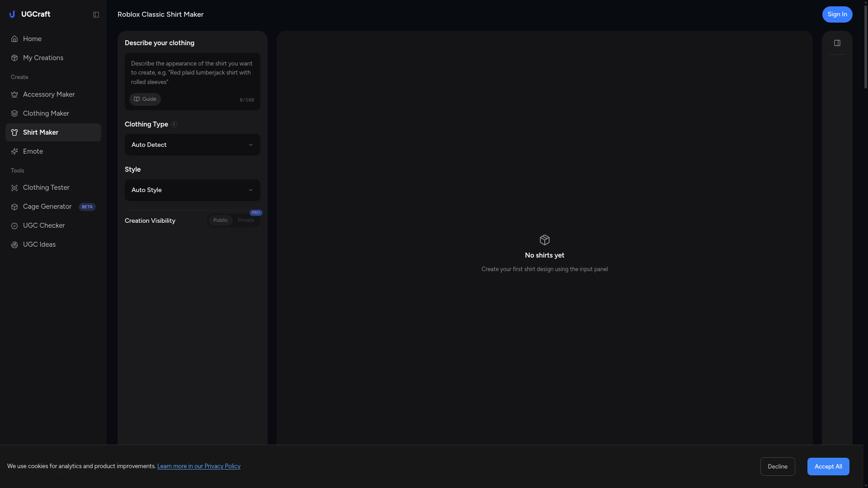Click the UGC Ideas target icon

coord(14,244)
